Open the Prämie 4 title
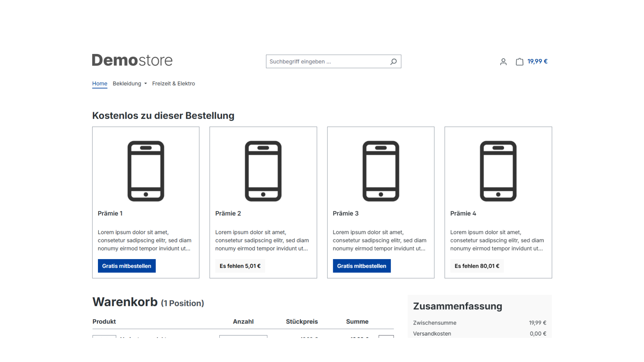644x362 pixels. pos(463,214)
